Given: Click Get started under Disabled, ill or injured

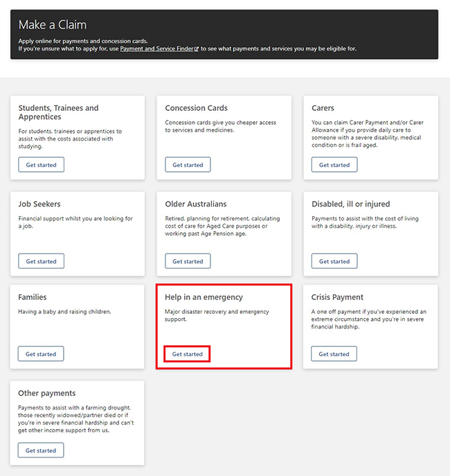Looking at the screenshot, I should pos(334,261).
